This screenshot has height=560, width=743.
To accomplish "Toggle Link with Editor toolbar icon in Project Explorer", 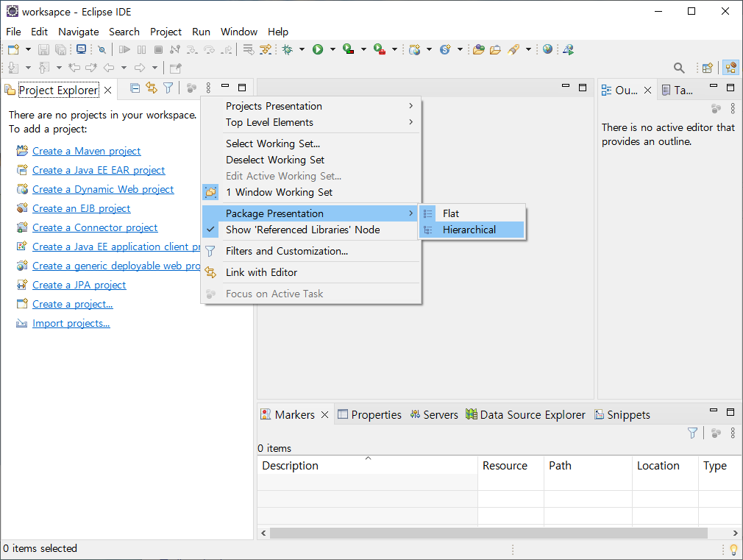I will tap(152, 88).
